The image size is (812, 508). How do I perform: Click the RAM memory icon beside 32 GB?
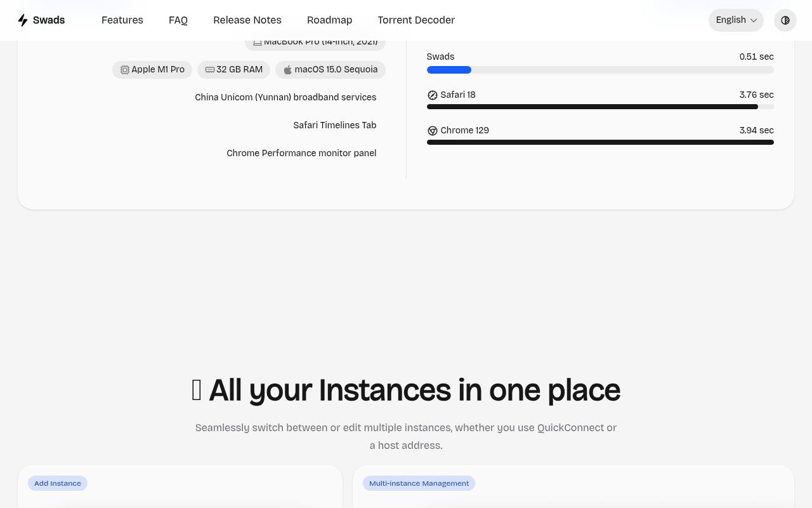pos(210,70)
